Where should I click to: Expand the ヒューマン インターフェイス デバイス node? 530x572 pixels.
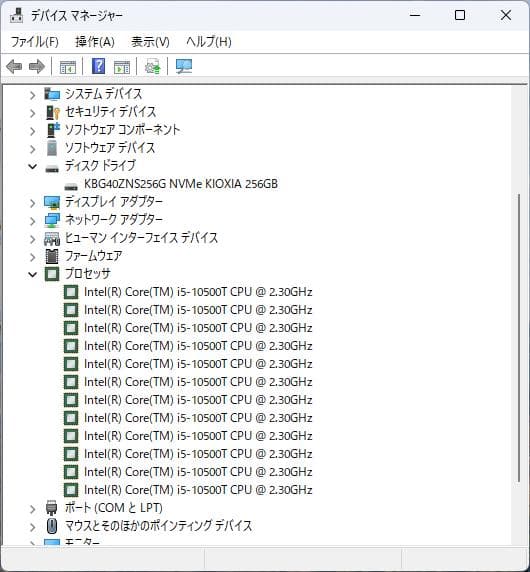[32, 239]
